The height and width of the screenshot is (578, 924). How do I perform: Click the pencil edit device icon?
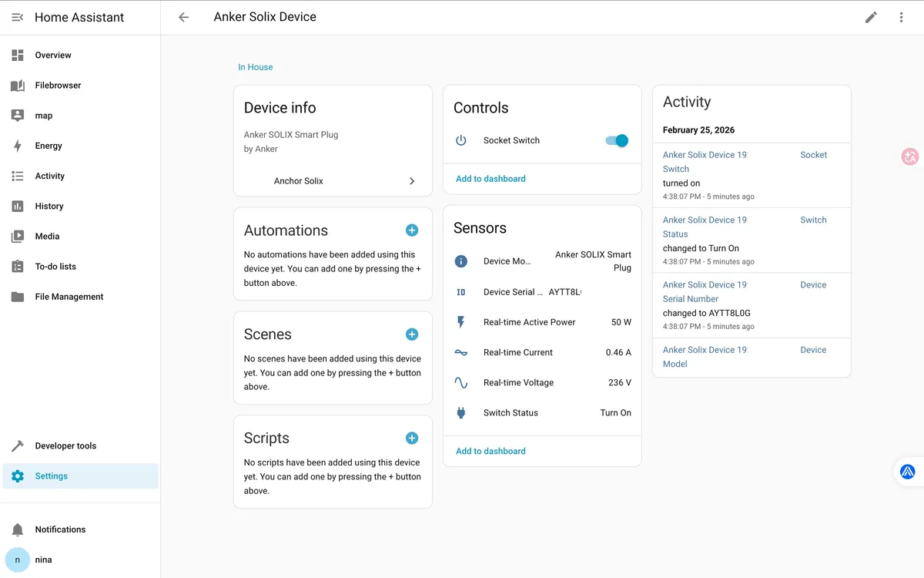(x=871, y=17)
